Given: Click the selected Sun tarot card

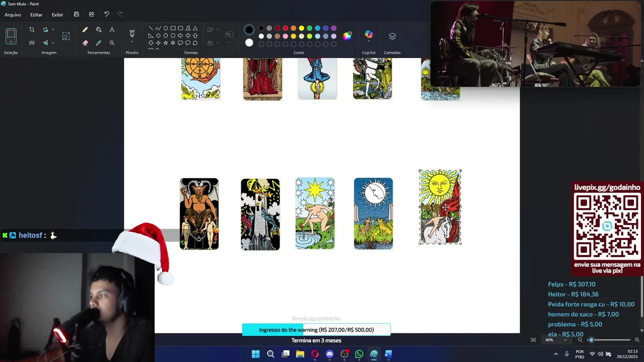Looking at the screenshot, I should [x=440, y=207].
